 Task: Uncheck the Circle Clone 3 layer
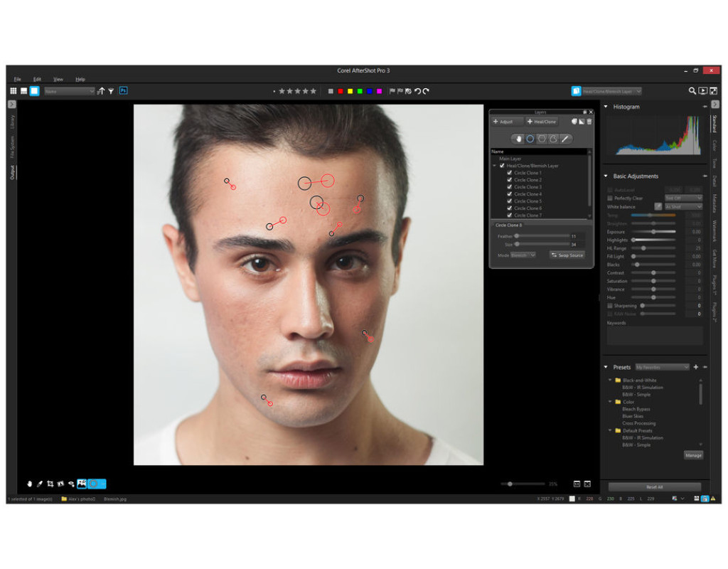coord(509,187)
